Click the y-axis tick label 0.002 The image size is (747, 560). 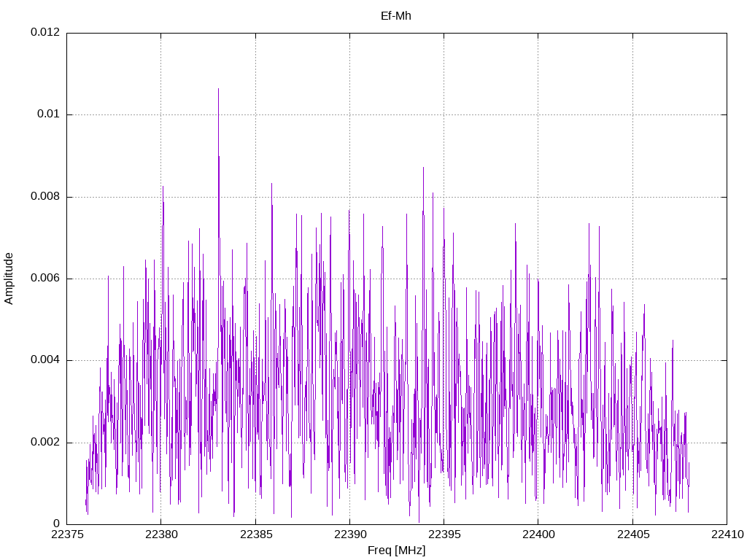click(x=45, y=443)
